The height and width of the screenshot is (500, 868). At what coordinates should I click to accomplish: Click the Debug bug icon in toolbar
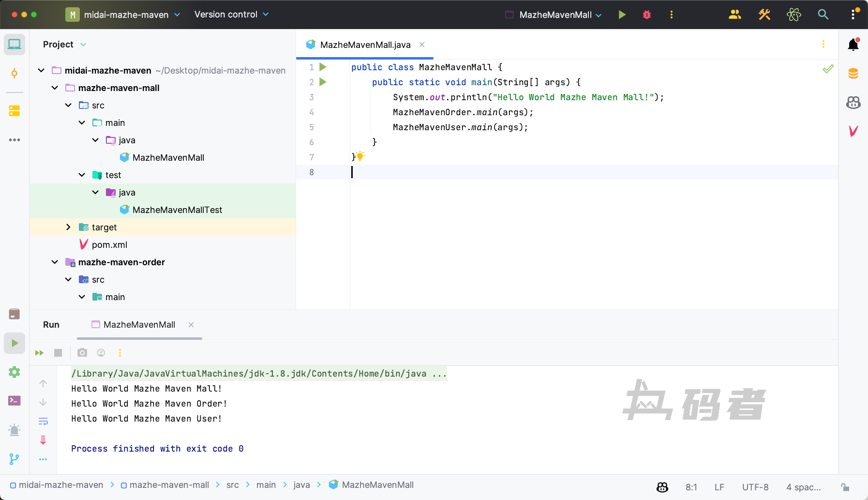pyautogui.click(x=646, y=15)
